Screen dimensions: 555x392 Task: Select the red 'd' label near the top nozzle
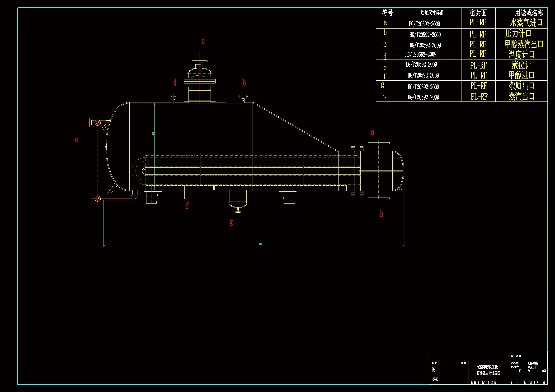click(x=175, y=83)
